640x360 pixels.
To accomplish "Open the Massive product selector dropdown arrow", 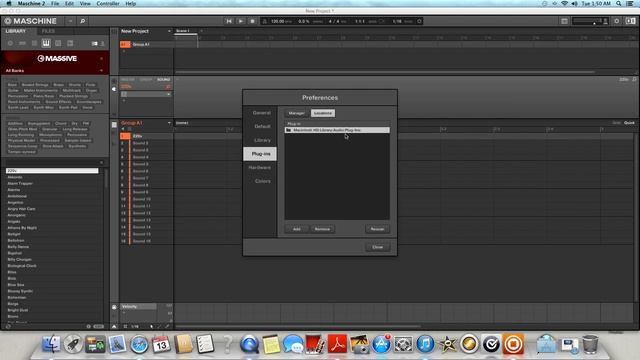I will pos(102,58).
